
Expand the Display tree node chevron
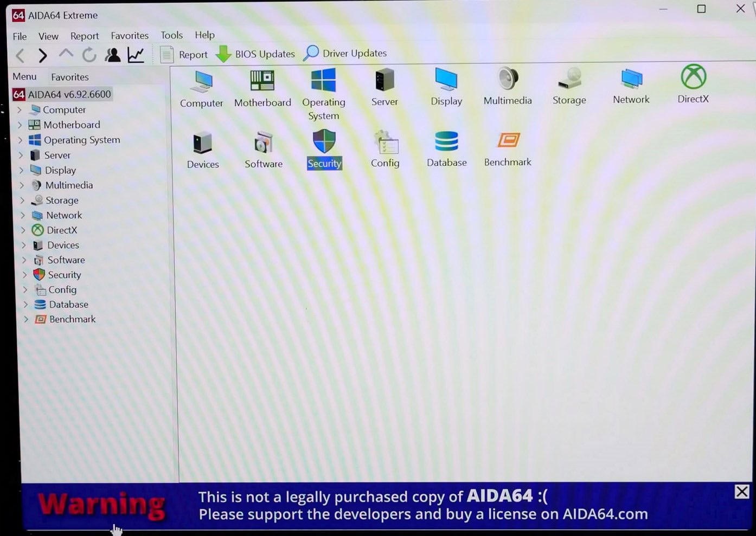tap(22, 170)
